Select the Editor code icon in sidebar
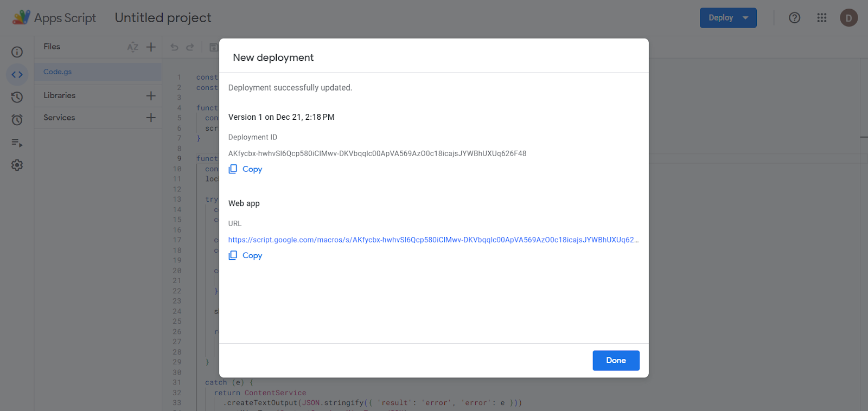The width and height of the screenshot is (868, 411). click(x=17, y=75)
